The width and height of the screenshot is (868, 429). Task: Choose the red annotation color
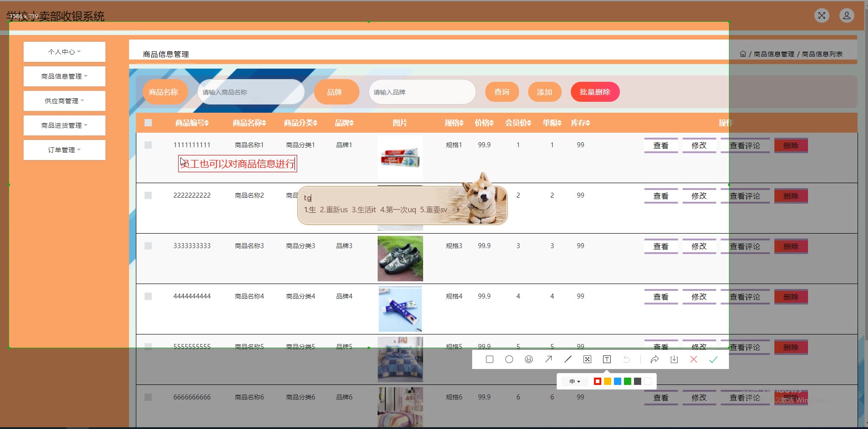[x=598, y=381]
